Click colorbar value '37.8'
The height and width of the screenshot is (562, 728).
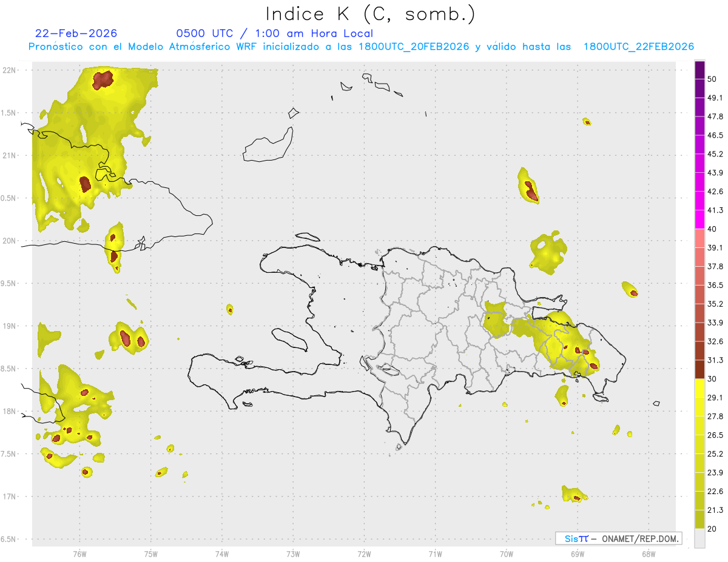715,267
